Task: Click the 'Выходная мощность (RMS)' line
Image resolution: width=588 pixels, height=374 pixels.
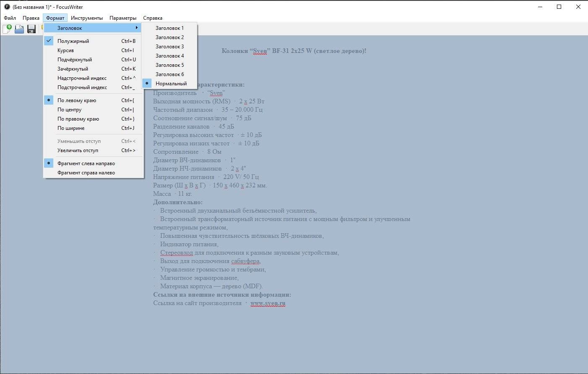Action: coord(209,101)
